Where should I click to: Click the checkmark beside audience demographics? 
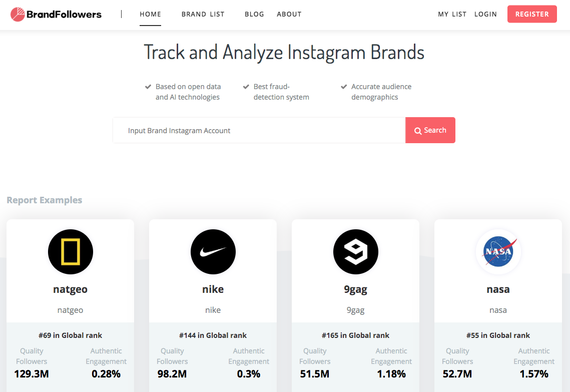(x=344, y=87)
